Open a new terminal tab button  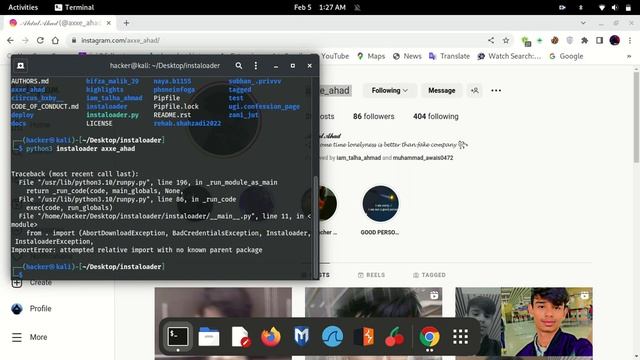(x=20, y=66)
